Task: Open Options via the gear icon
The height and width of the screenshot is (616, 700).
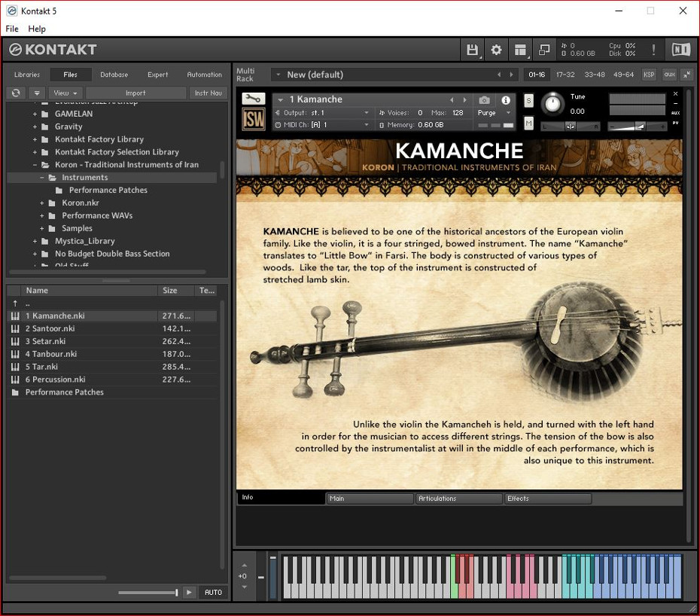Action: (x=496, y=50)
